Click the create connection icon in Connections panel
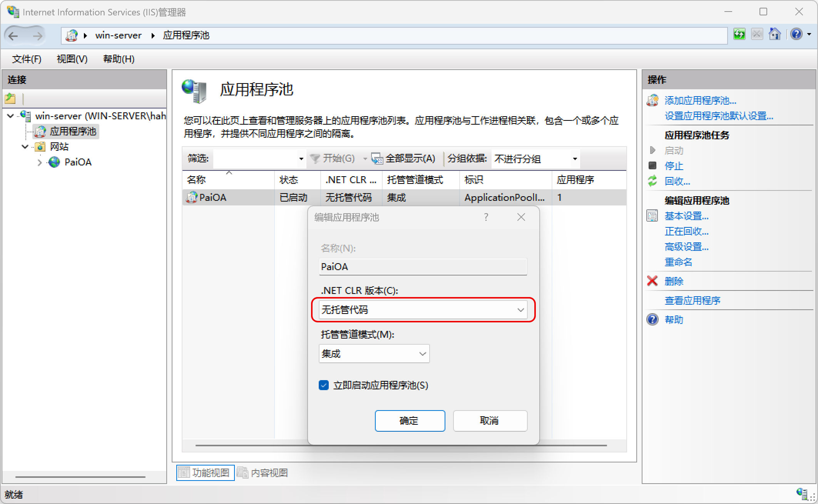The height and width of the screenshot is (504, 818). (x=10, y=99)
